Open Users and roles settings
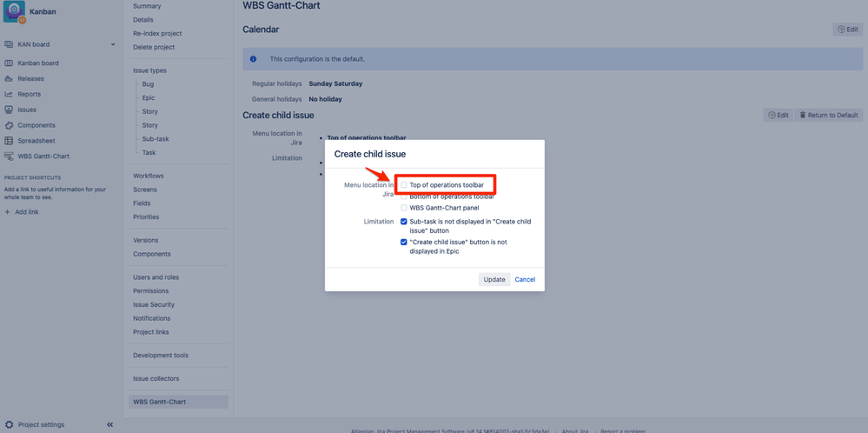This screenshot has width=868, height=433. (156, 276)
